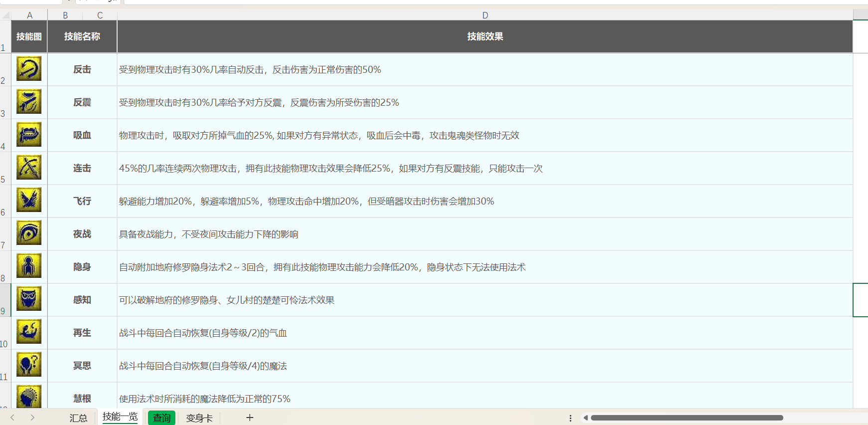
Task: Select the 冥思 name cell
Action: tap(82, 366)
